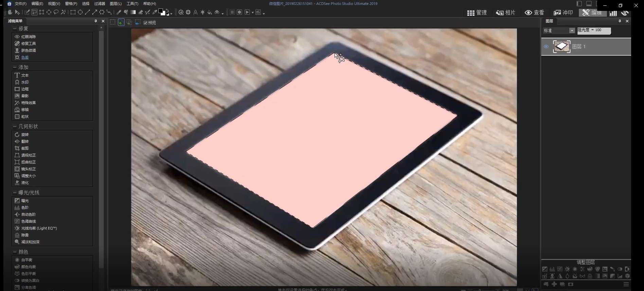Adjust the 阻光度 opacity slider
644x291 pixels.
pos(594,31)
